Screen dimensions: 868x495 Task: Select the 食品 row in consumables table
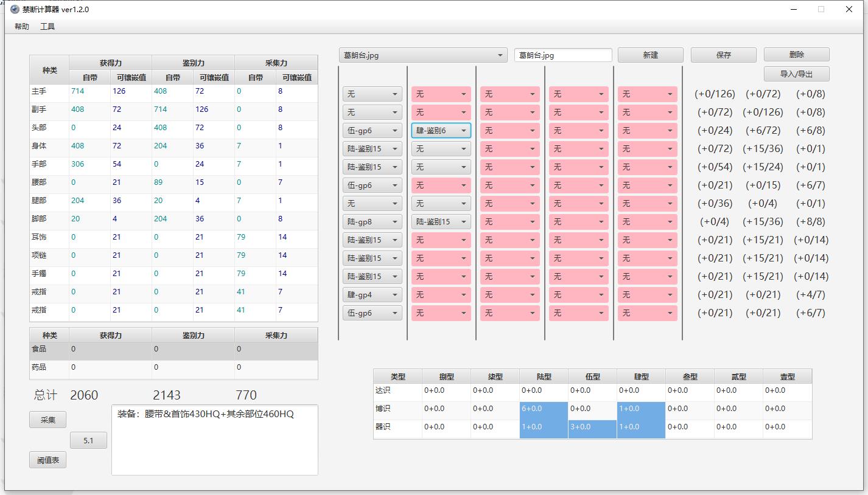pyautogui.click(x=173, y=350)
